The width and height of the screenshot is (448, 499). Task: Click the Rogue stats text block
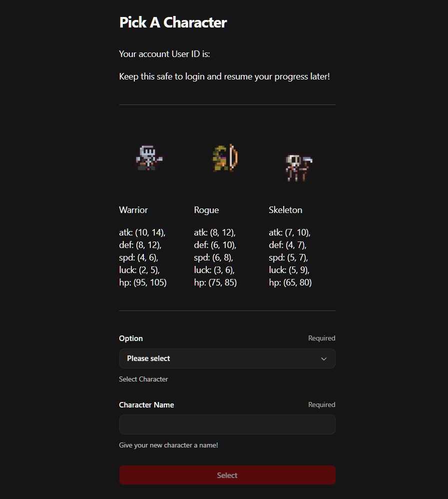click(215, 257)
